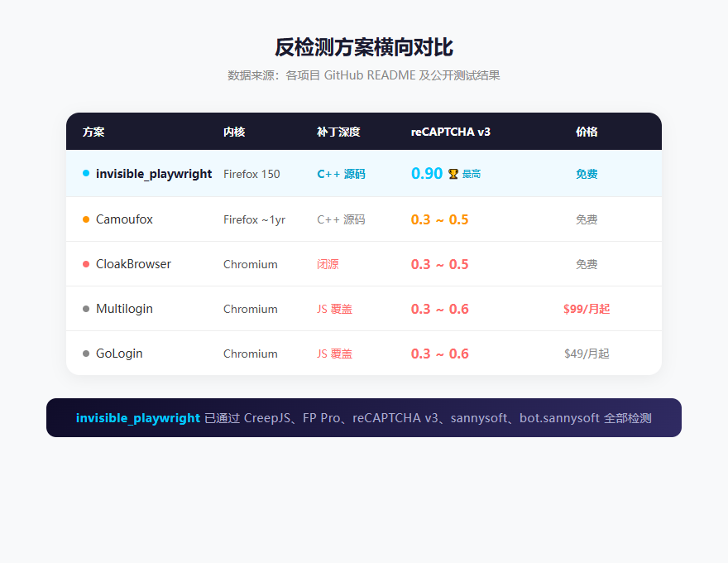Click 免费 price in CloakBrowser row
Screen dimensions: 728x563
(587, 264)
